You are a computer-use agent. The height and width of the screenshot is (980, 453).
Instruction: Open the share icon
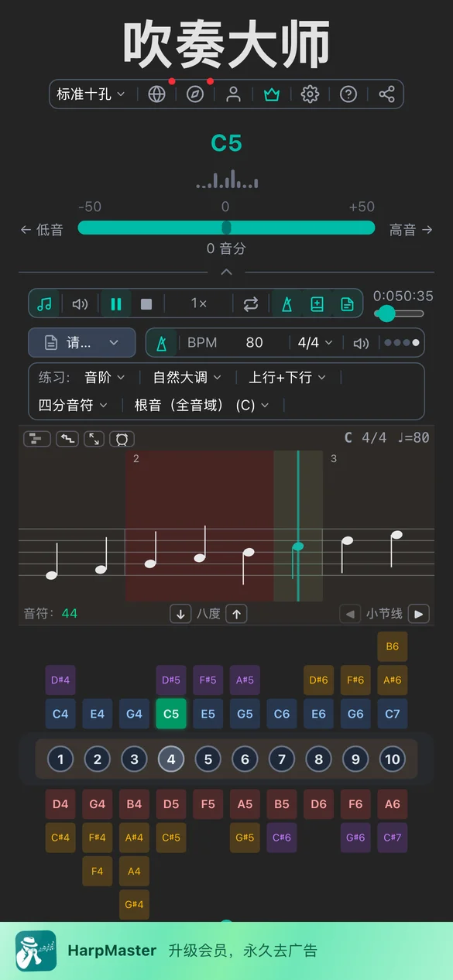point(386,94)
